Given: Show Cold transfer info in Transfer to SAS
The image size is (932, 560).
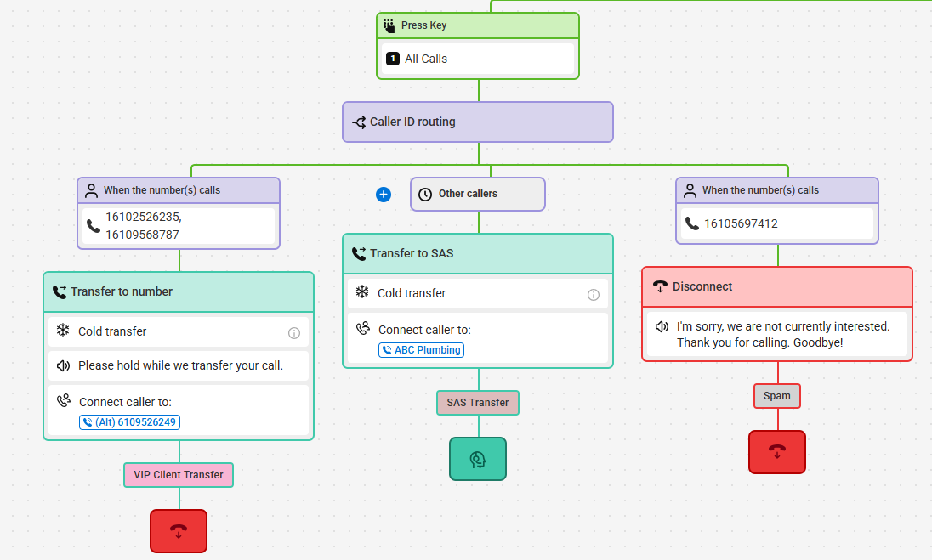Looking at the screenshot, I should [594, 295].
